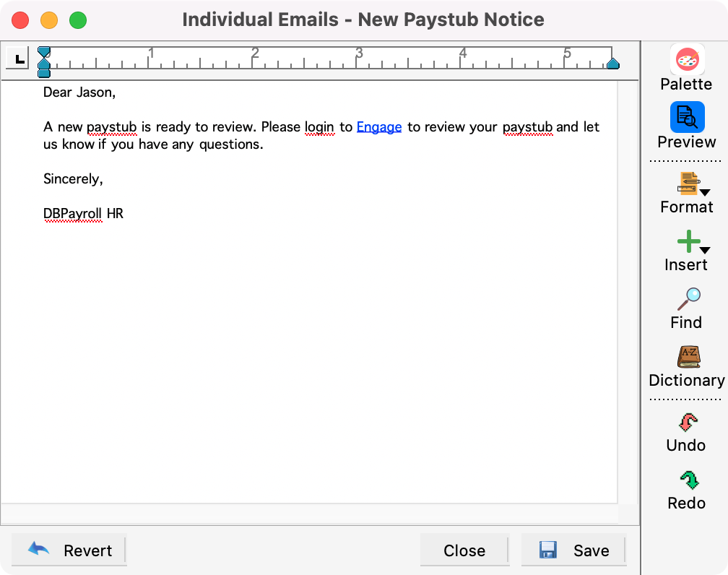
Task: Open Find with the magnifying glass
Action: 688,298
